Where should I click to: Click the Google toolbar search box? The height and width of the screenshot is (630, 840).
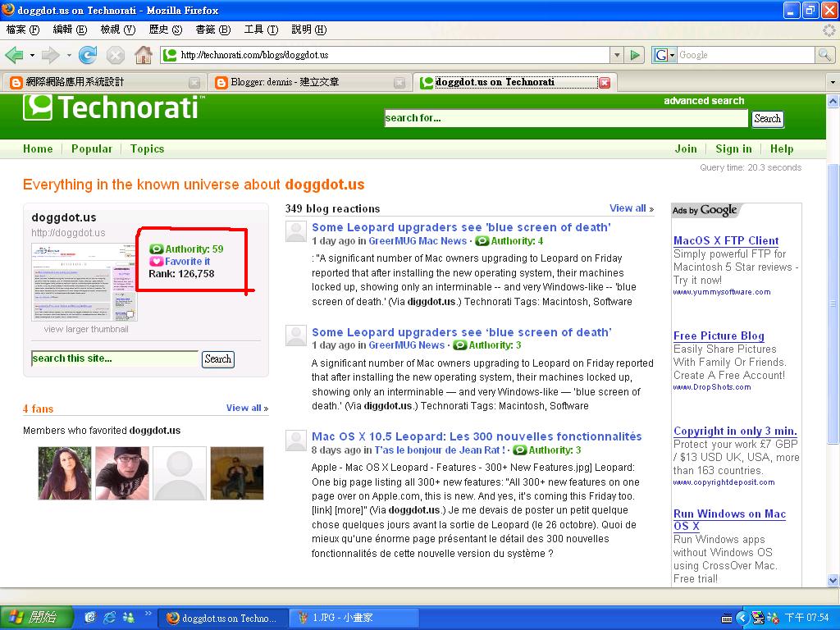746,55
